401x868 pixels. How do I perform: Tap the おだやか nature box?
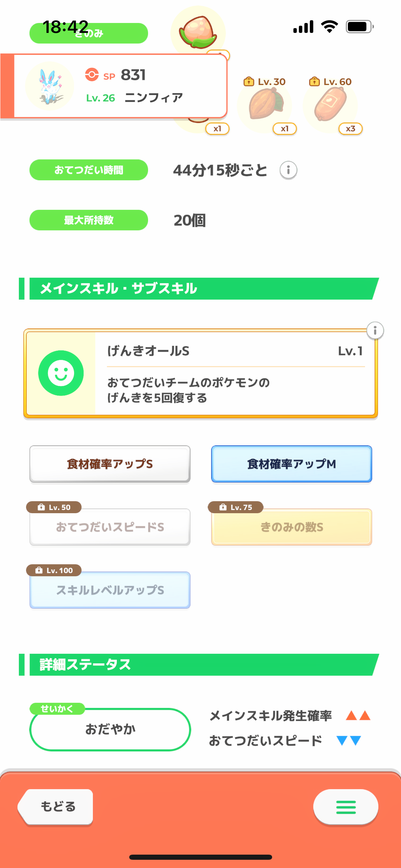(110, 729)
